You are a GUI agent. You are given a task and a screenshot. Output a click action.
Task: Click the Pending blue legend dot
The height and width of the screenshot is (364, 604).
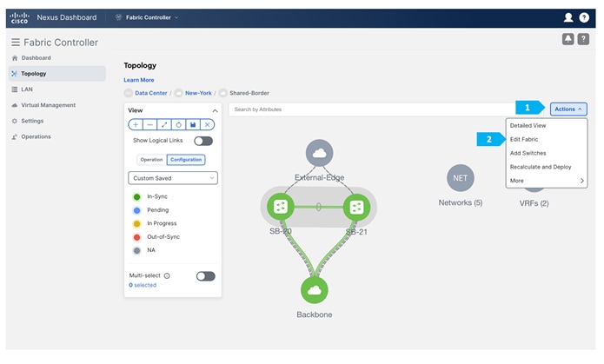tap(136, 210)
